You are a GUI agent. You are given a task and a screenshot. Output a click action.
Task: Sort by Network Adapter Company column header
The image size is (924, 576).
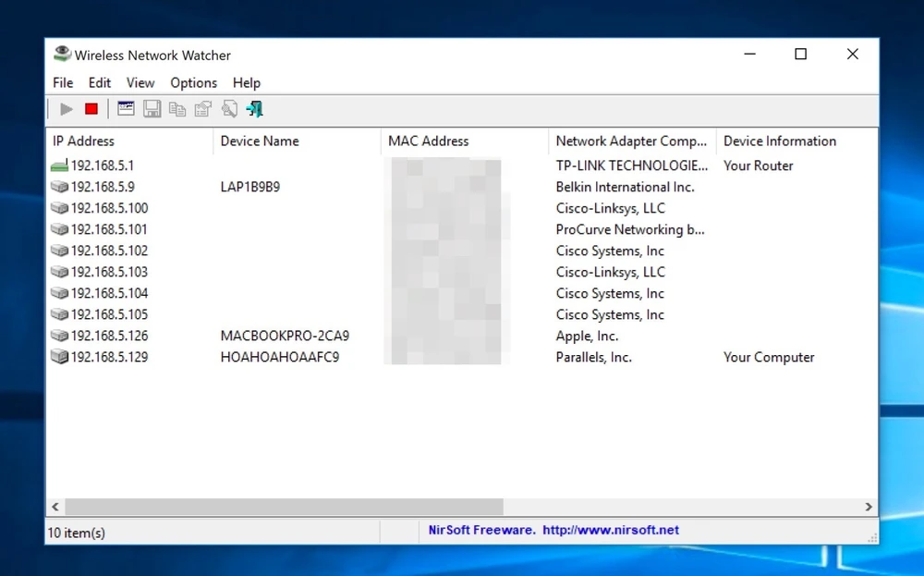click(631, 141)
